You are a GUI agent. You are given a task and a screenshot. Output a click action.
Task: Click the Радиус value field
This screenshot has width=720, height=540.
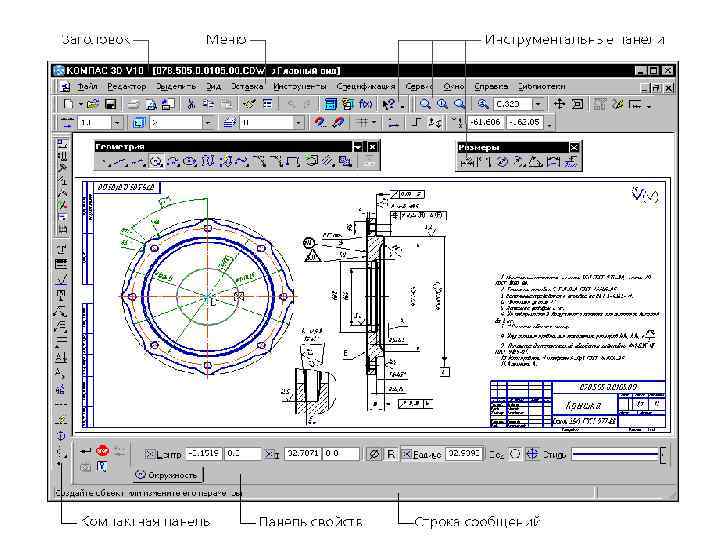pos(463,453)
